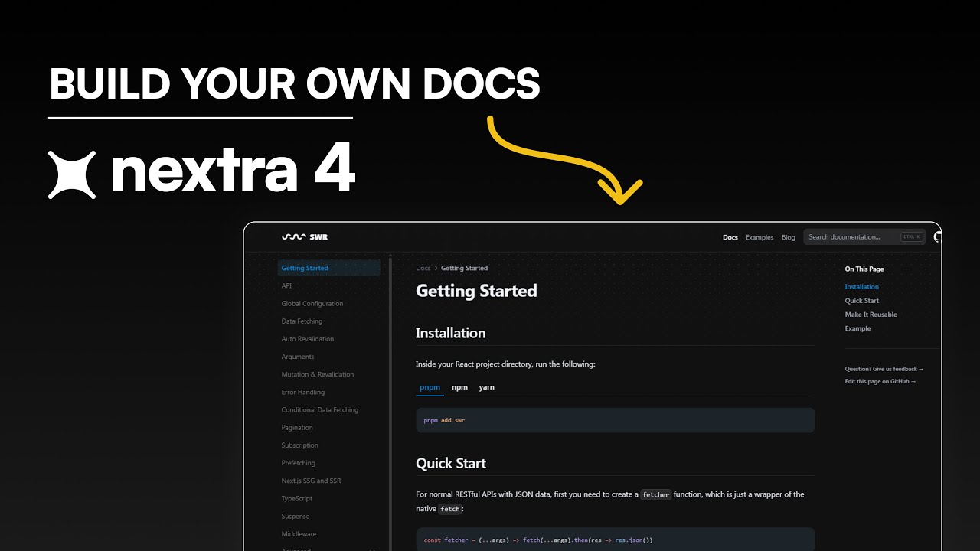The width and height of the screenshot is (980, 551).
Task: Open the Pagination sidebar page
Action: [297, 428]
